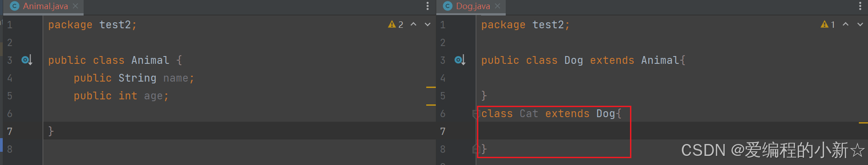This screenshot has width=868, height=165.
Task: Close the Animal.java tab
Action: pyautogui.click(x=75, y=6)
